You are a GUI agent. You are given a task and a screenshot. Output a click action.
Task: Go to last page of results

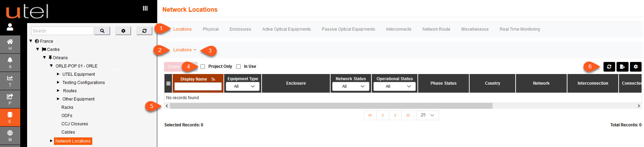point(408,115)
